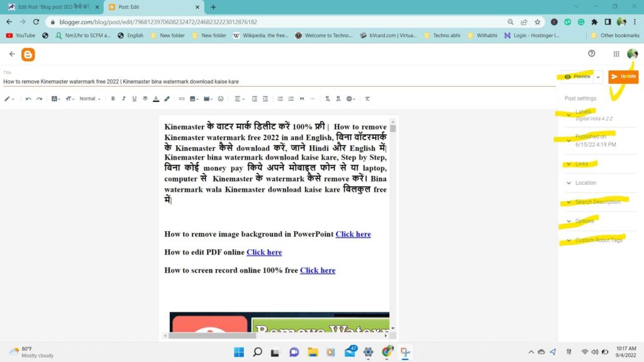644x362 pixels.
Task: Undo the last edit in Blogger toolbar
Action: [x=28, y=99]
